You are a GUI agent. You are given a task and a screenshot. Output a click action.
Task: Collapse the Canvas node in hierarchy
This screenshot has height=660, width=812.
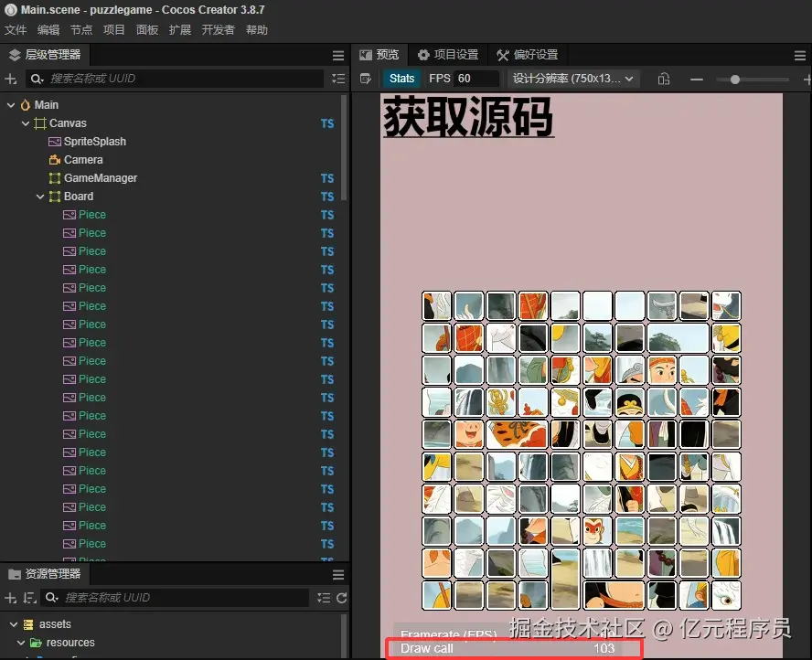26,123
